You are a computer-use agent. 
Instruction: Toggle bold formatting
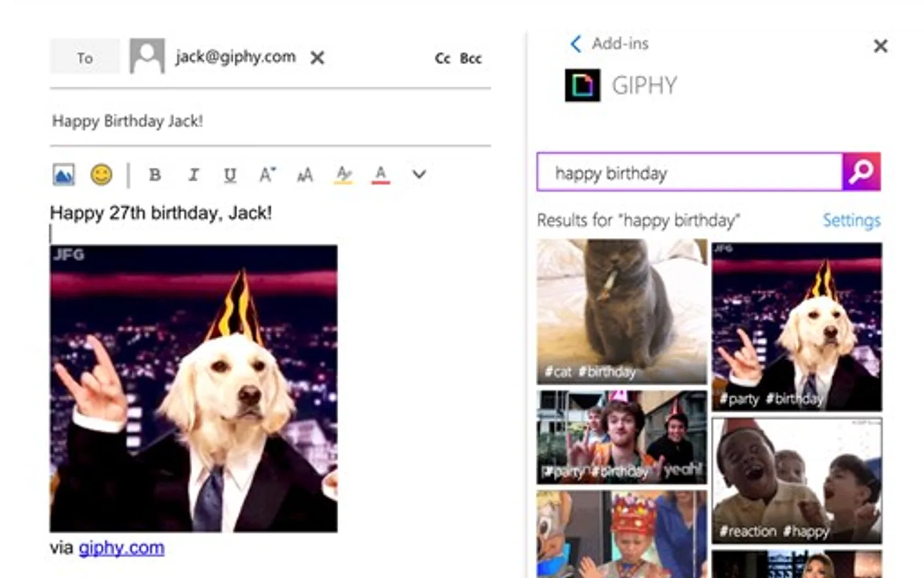point(155,175)
